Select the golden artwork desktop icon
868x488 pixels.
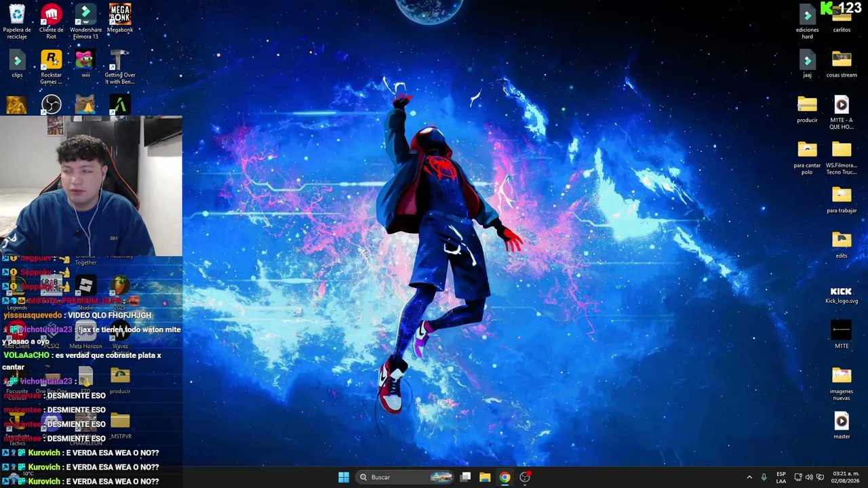coord(17,104)
